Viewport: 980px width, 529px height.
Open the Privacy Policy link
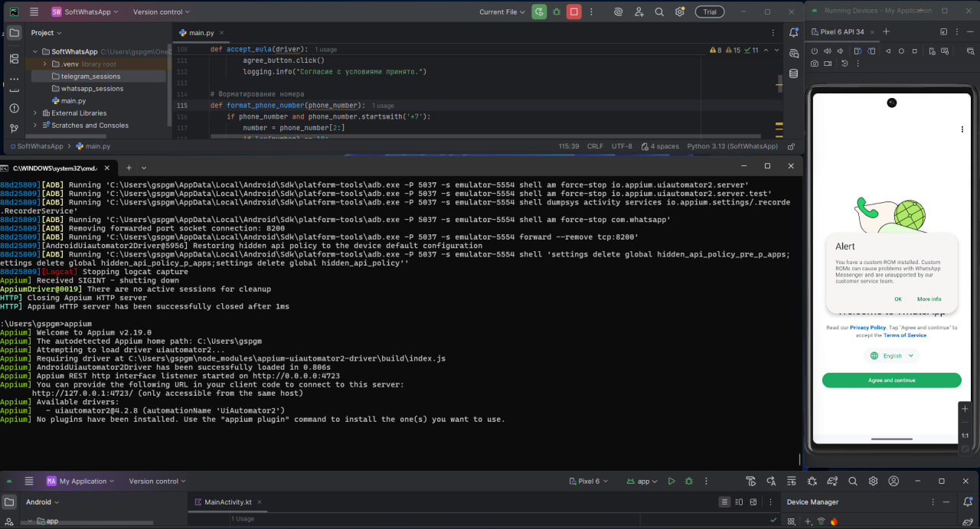(867, 328)
